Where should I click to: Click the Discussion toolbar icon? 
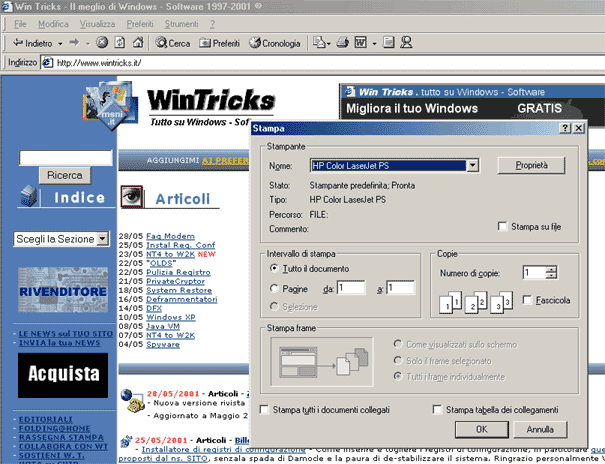pos(389,42)
